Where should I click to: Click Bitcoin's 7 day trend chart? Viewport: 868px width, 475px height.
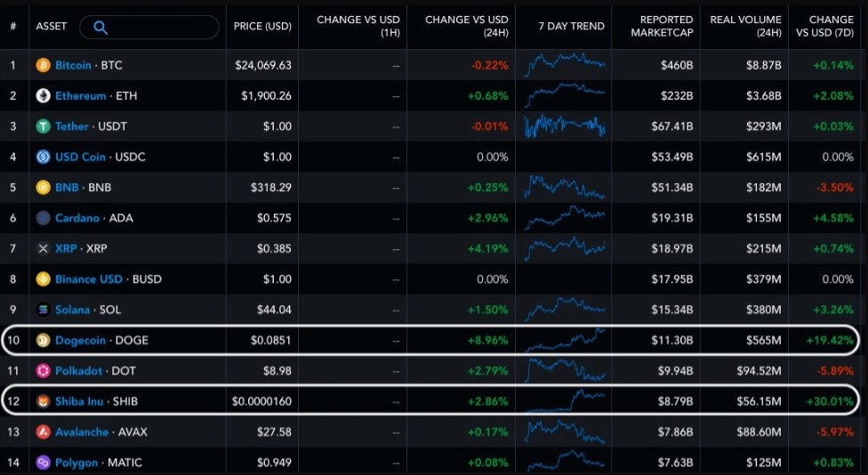point(565,64)
